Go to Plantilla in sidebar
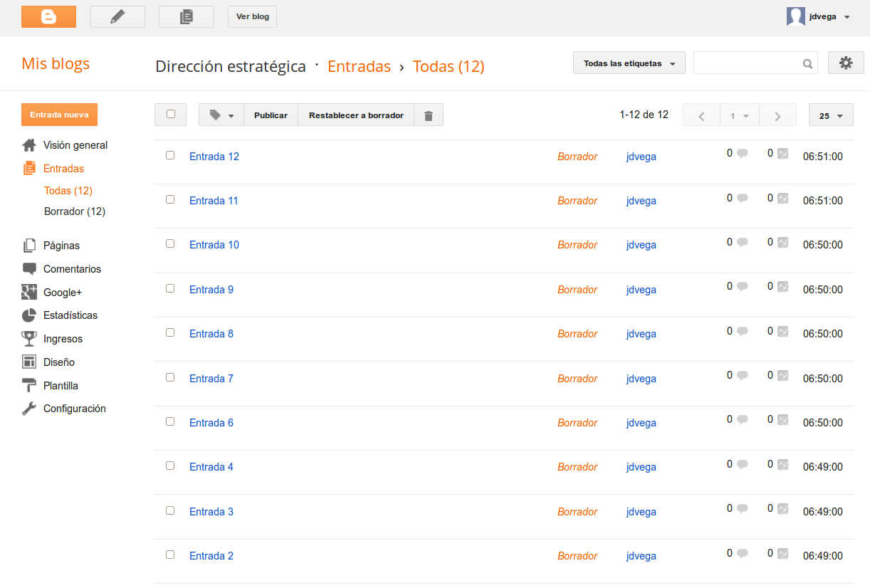Viewport: 870px width, 588px height. click(x=61, y=386)
